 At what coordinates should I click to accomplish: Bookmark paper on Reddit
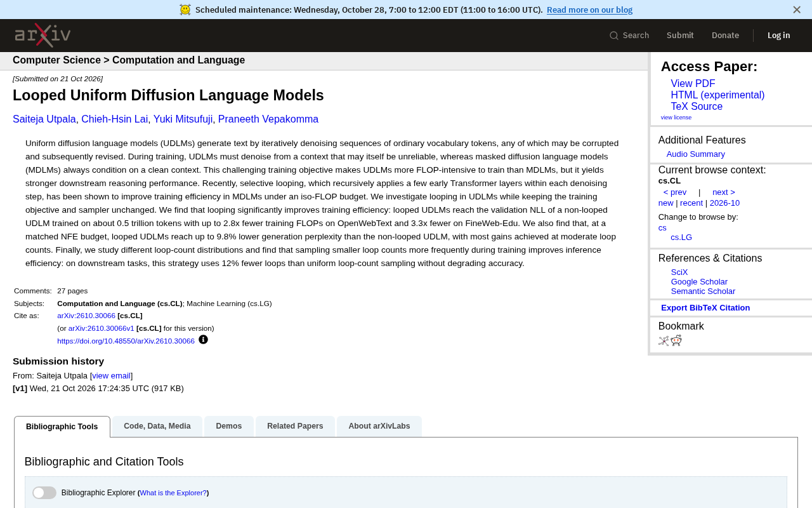pos(676,340)
